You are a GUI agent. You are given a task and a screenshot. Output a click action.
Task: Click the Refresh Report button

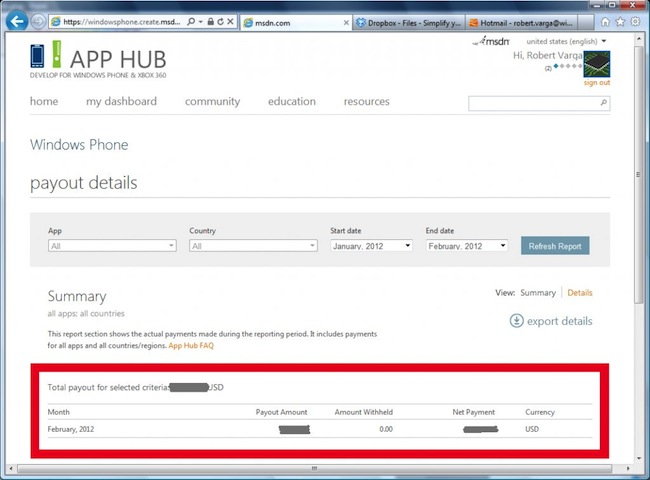coord(555,246)
